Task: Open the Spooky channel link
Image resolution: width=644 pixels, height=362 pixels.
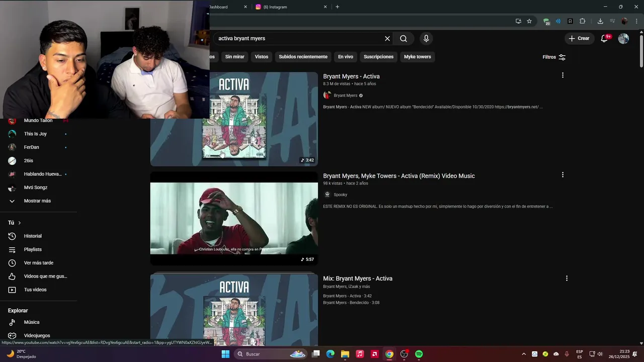Action: 340,195
